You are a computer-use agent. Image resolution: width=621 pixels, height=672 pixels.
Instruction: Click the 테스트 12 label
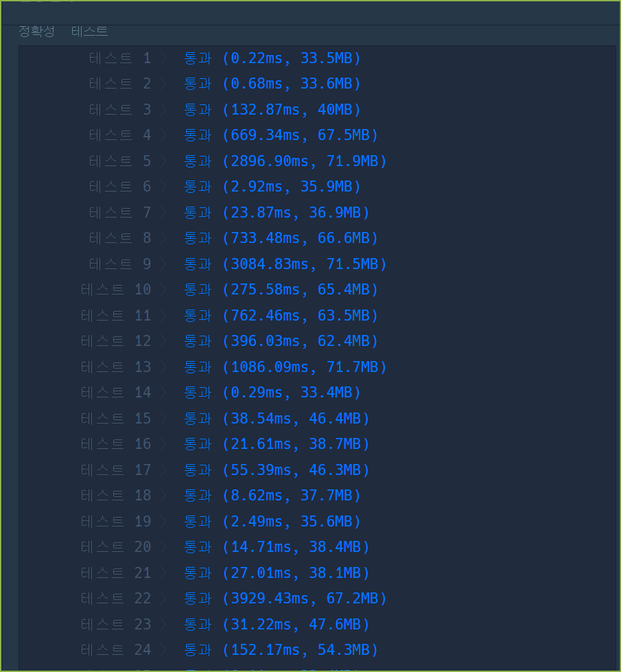click(x=116, y=341)
